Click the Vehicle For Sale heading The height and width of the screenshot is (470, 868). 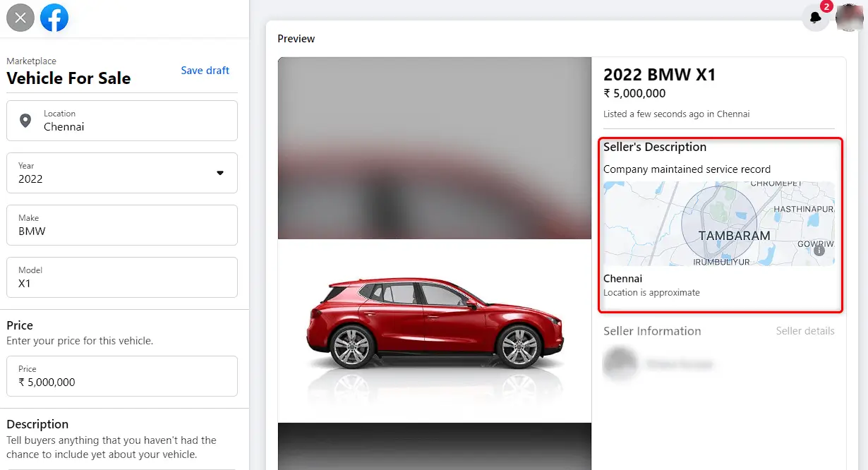pos(68,78)
